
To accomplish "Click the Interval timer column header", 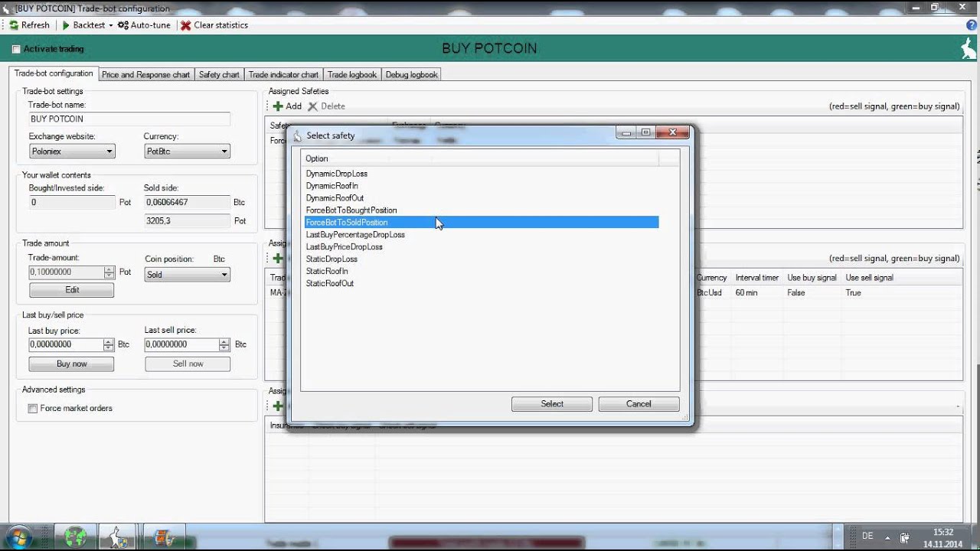I will click(756, 278).
